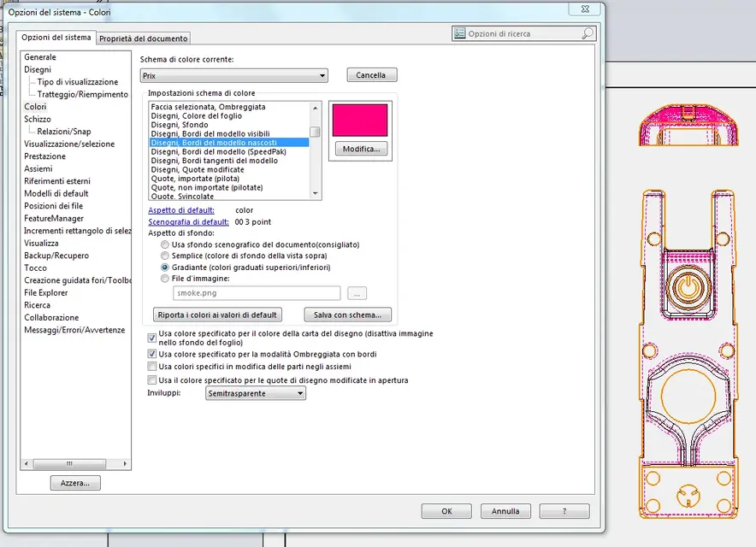Click the tree panel right scroll arrow
This screenshot has width=756, height=547.
click(x=125, y=463)
